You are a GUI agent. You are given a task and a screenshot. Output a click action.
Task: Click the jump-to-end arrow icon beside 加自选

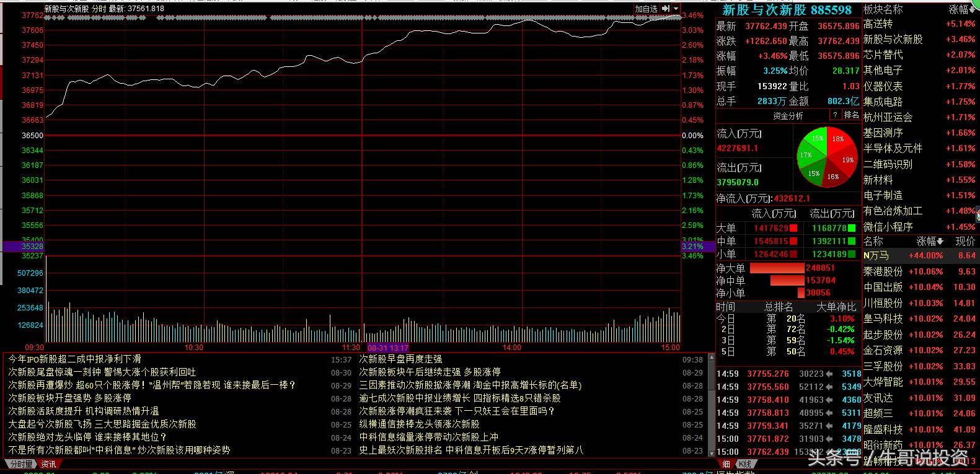666,9
